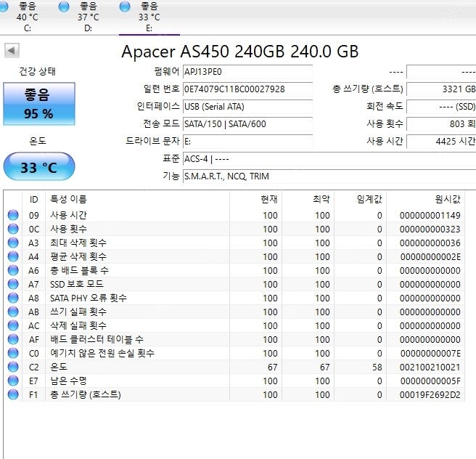This screenshot has width=476, height=459.
Task: Click the status icon for row AC
Action: point(13,325)
